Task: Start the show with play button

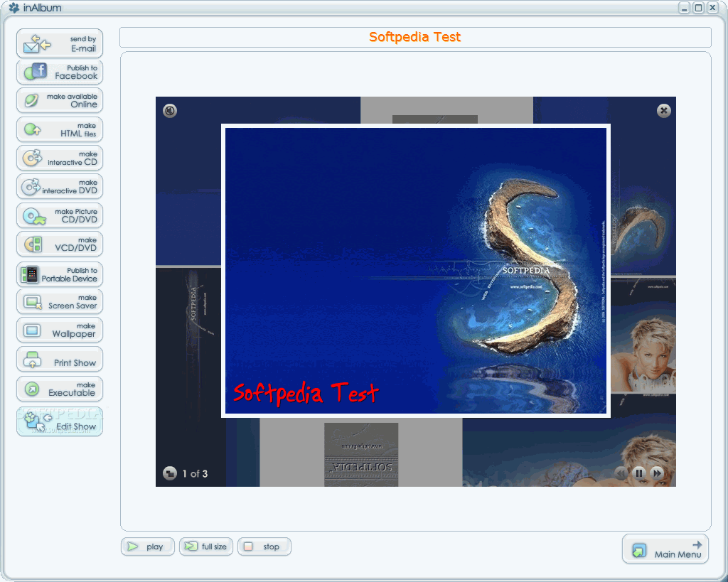Action: [x=148, y=546]
